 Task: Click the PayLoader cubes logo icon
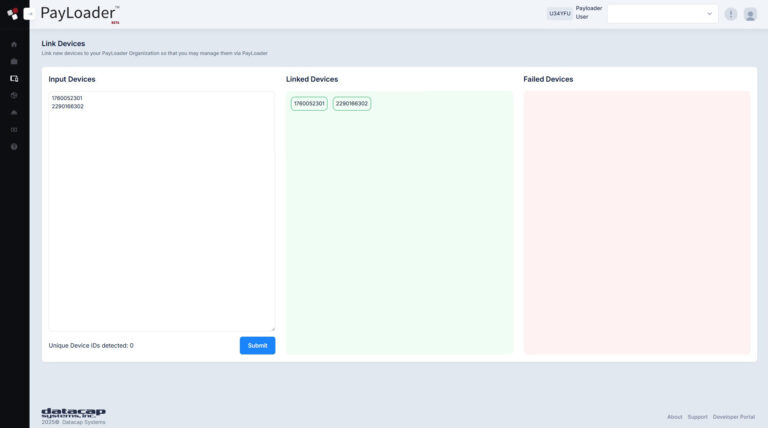point(13,14)
